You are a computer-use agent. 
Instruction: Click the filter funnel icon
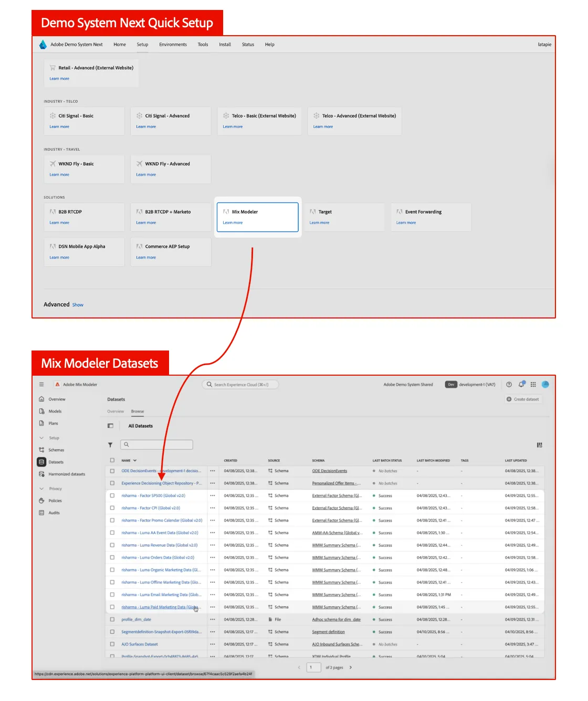(x=110, y=445)
